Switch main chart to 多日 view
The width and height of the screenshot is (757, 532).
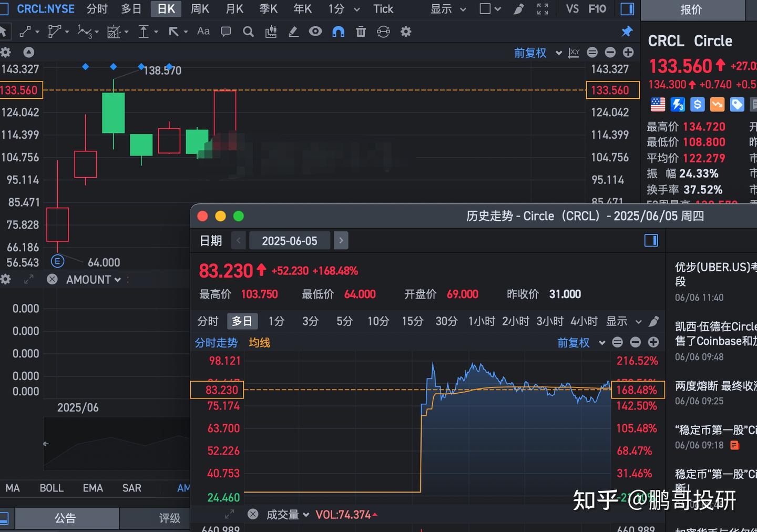(131, 9)
